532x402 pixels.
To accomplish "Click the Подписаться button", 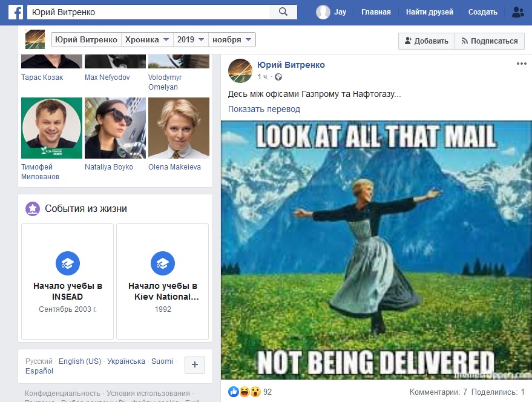I will coord(490,41).
